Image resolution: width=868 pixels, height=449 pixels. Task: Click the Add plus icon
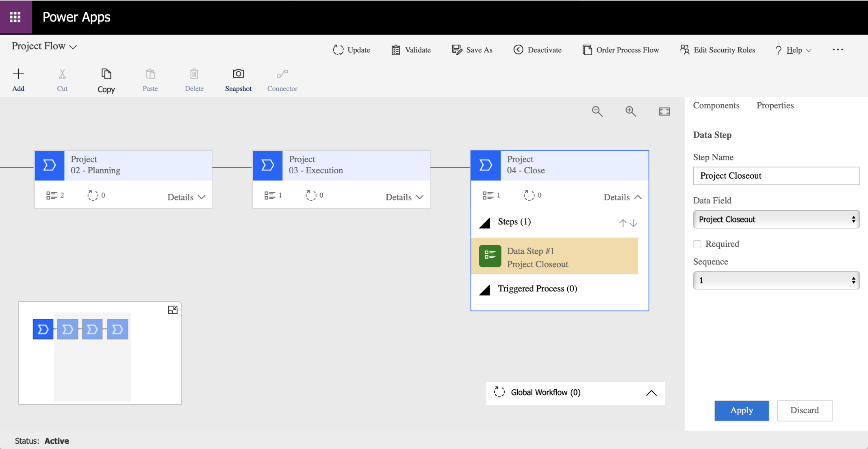pyautogui.click(x=18, y=74)
